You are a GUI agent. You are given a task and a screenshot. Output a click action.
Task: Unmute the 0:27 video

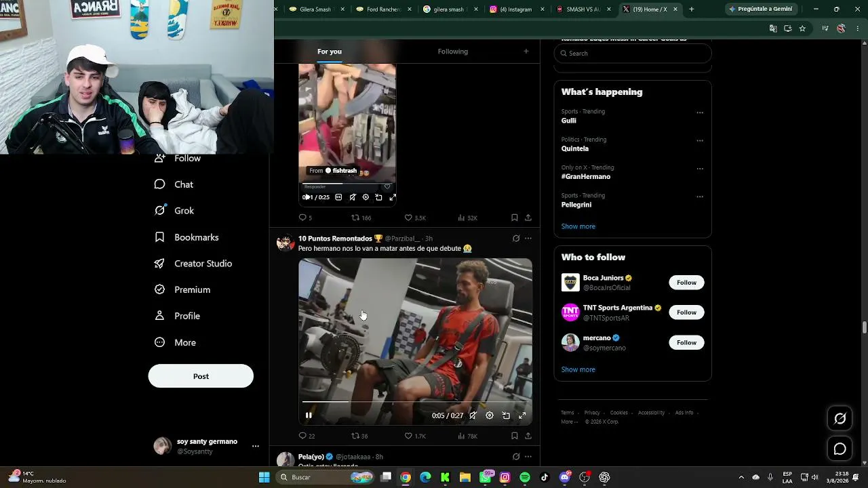473,415
